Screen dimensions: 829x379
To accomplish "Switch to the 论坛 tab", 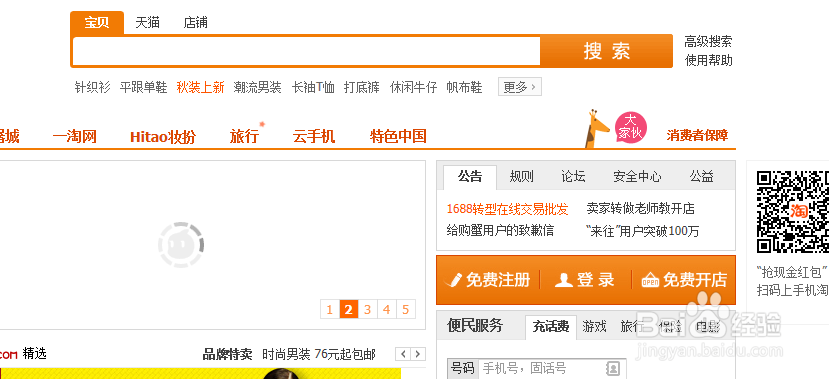I will coord(573,177).
